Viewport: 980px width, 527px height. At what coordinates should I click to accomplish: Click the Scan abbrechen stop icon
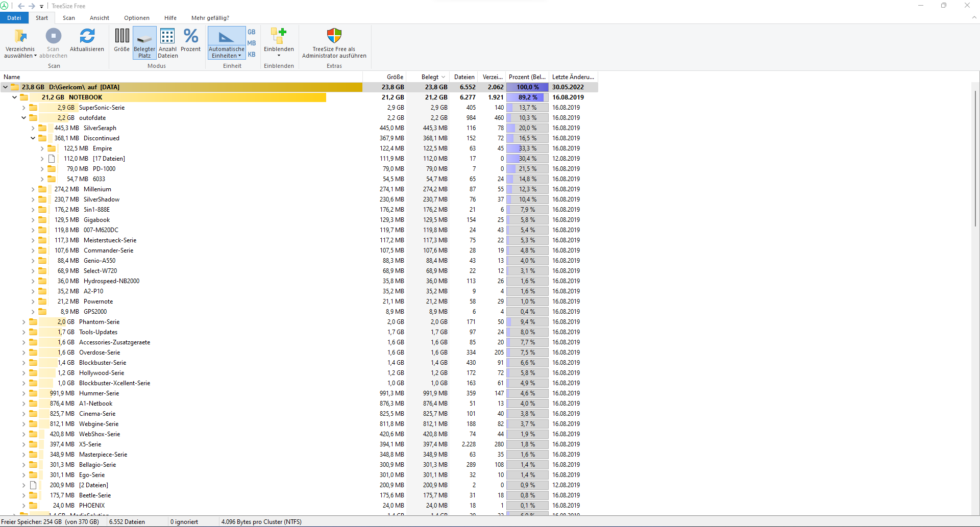53,36
